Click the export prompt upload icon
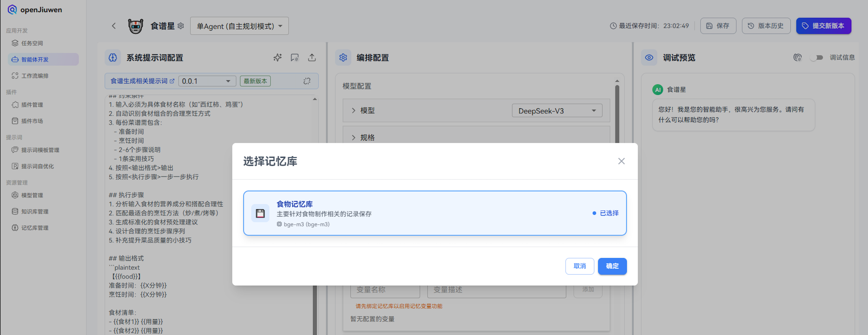Screen dimensions: 868x335 point(312,58)
